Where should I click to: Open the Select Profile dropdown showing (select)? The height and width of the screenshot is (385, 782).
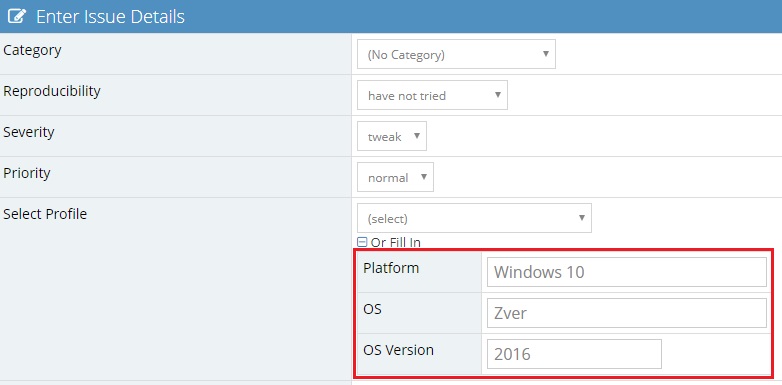click(474, 218)
